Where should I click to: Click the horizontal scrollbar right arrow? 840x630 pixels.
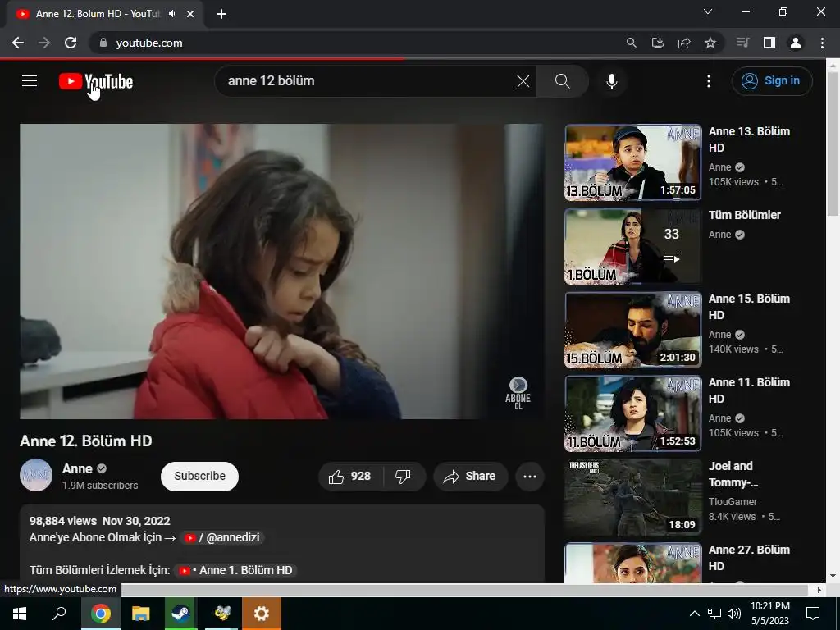pyautogui.click(x=819, y=590)
